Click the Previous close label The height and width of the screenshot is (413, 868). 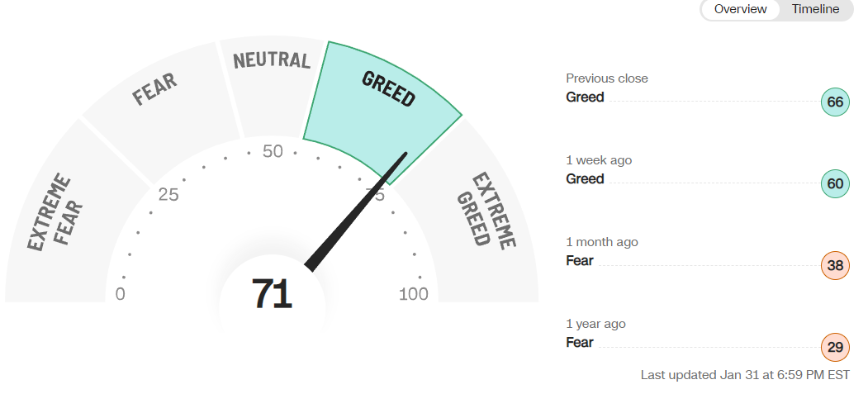point(607,78)
